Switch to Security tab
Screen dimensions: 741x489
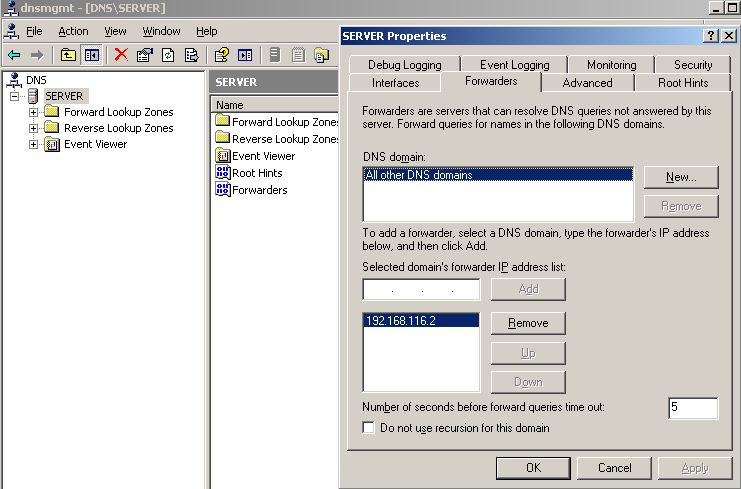coord(693,65)
